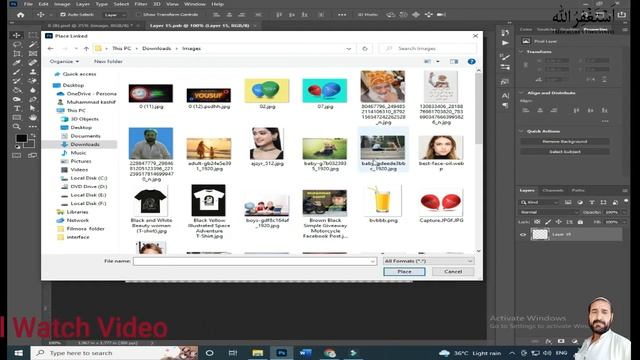Click the Cancel button
The height and width of the screenshot is (360, 640).
[x=453, y=271]
